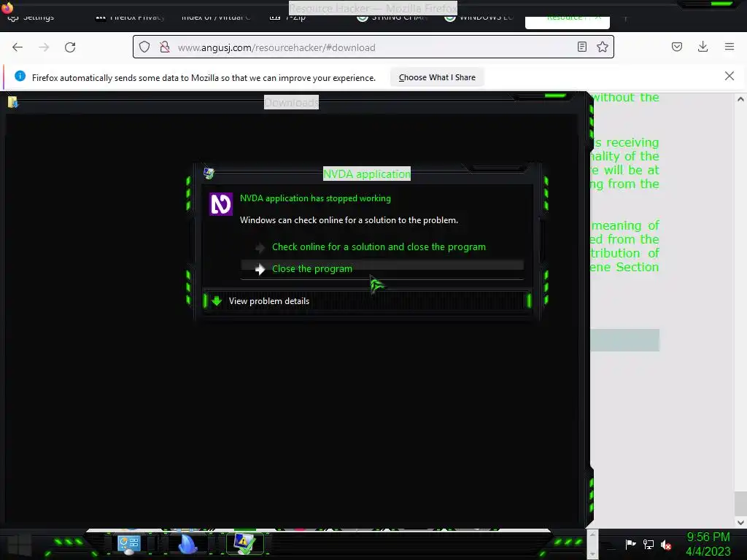Close the active Resource Hacker tab
The height and width of the screenshot is (560, 747).
click(598, 18)
